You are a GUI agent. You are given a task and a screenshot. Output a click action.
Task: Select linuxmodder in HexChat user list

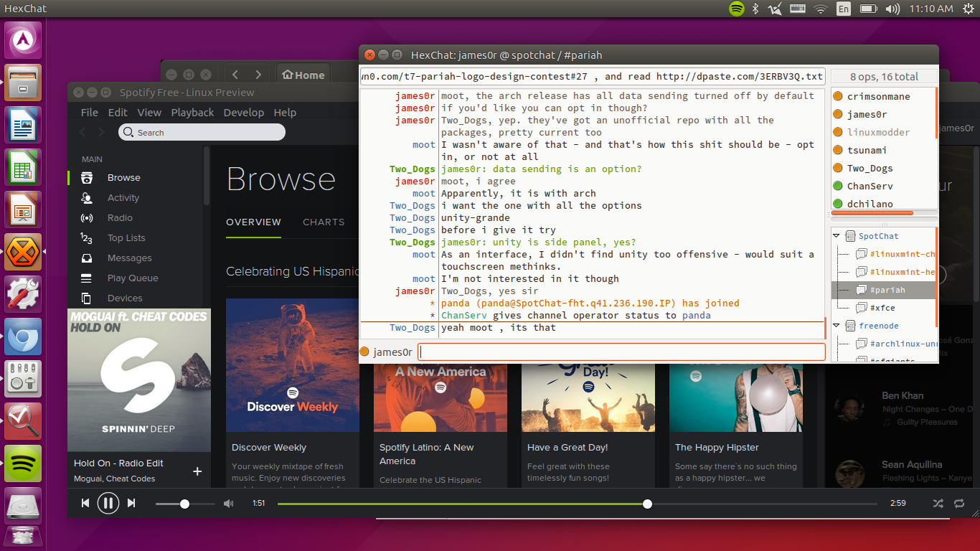[878, 132]
